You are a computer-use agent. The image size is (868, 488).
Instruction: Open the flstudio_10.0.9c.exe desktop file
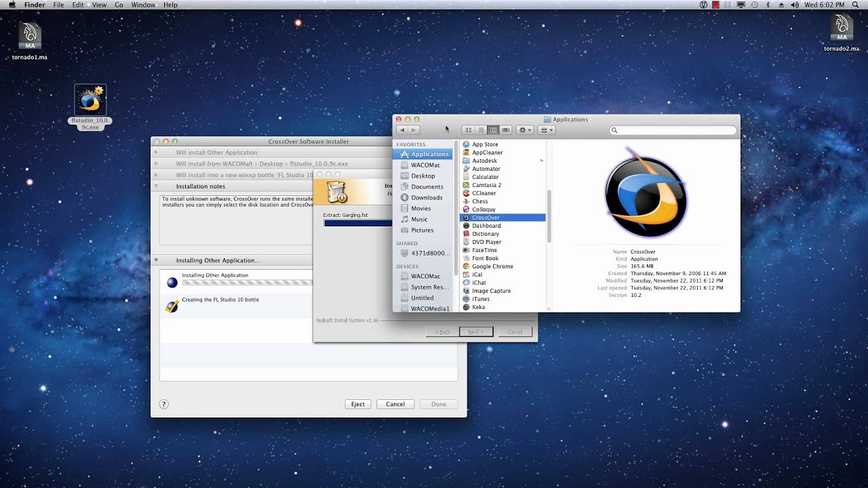coord(90,106)
